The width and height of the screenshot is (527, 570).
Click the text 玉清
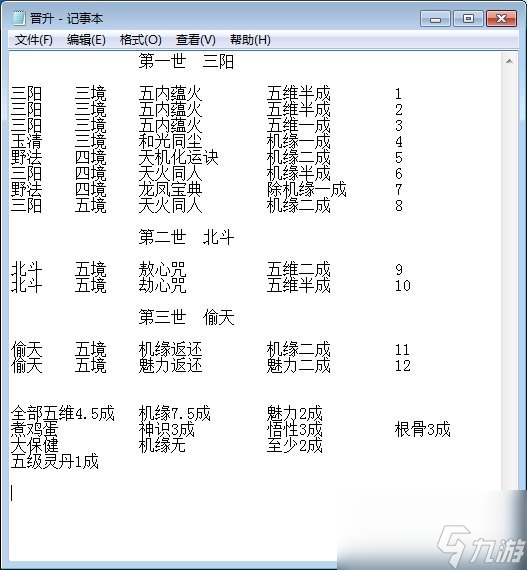click(26, 141)
